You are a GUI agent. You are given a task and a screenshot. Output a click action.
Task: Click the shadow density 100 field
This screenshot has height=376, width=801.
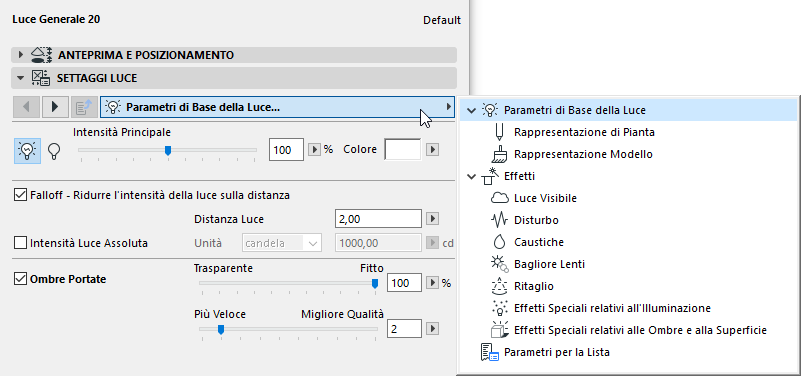pyautogui.click(x=405, y=283)
